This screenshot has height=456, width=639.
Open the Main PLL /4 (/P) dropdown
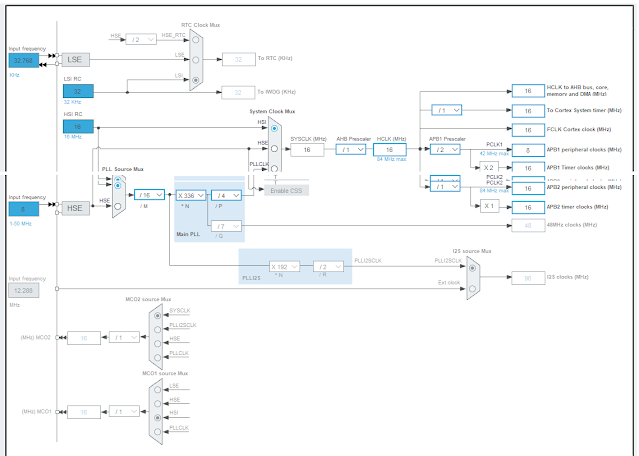(x=226, y=196)
